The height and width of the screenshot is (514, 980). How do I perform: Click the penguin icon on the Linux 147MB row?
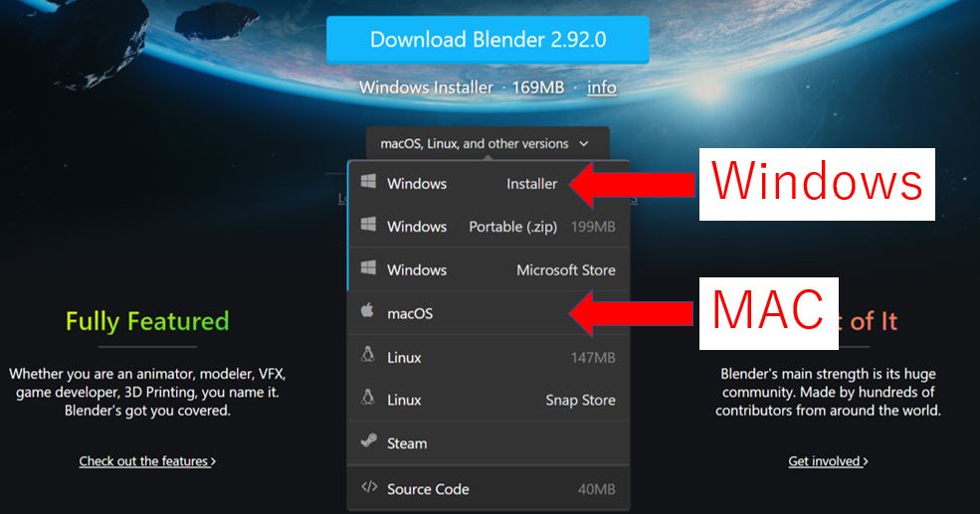[x=368, y=355]
